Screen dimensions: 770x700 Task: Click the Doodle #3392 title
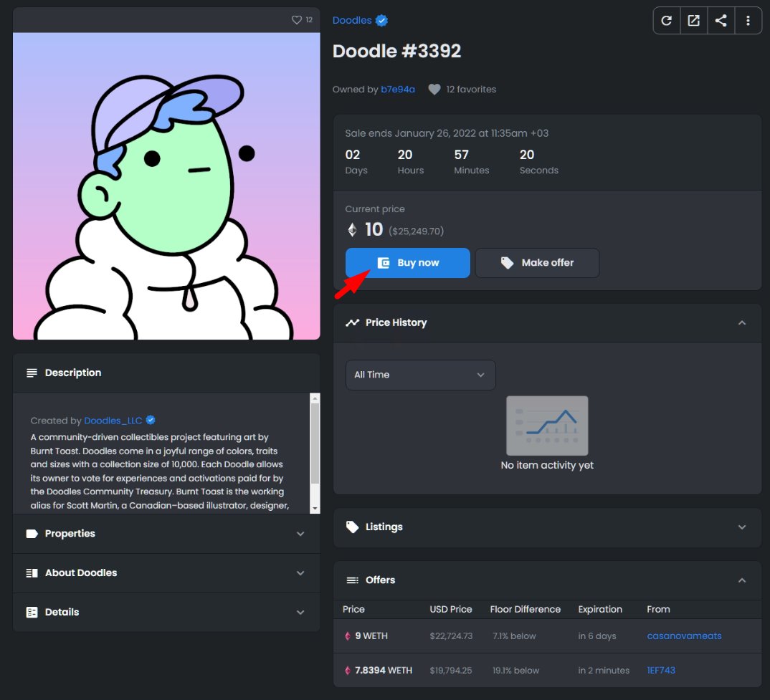(x=396, y=51)
